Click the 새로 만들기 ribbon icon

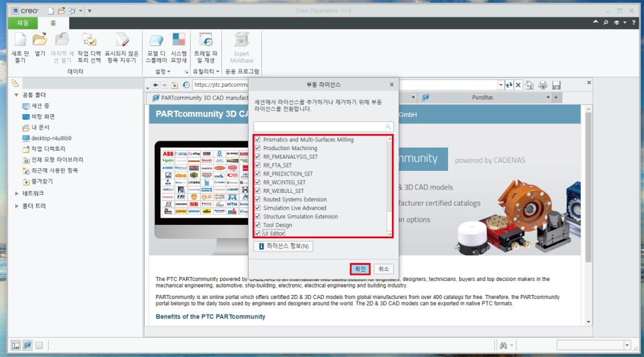20,47
